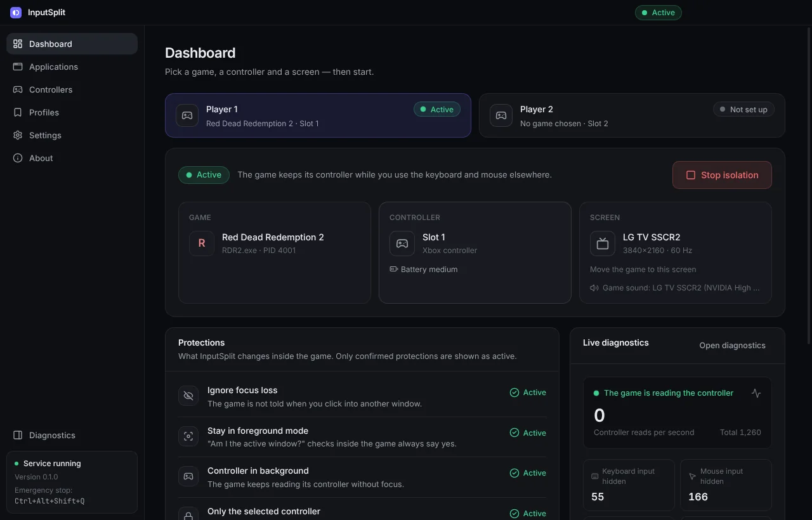This screenshot has width=812, height=520.
Task: Click the "Not set up" badge for Player 2
Action: coord(743,110)
